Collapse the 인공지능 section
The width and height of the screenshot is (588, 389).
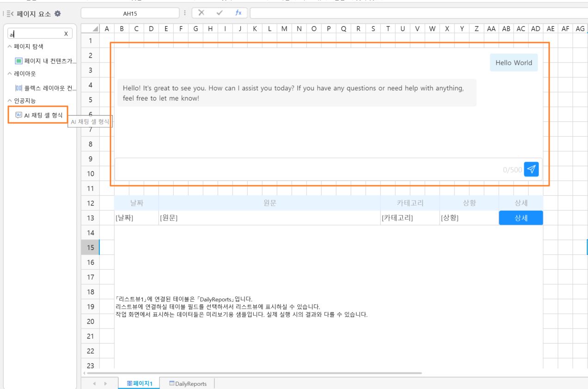coord(10,100)
